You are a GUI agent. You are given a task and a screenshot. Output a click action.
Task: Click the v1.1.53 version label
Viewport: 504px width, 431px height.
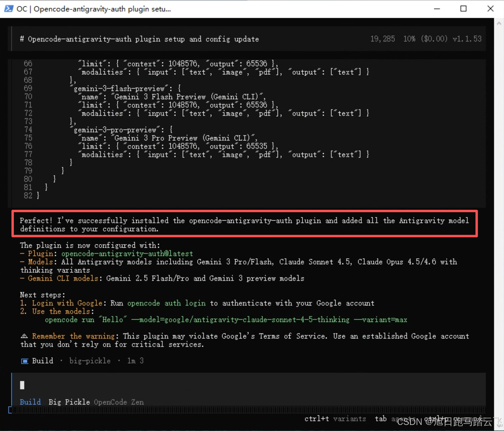click(x=467, y=39)
